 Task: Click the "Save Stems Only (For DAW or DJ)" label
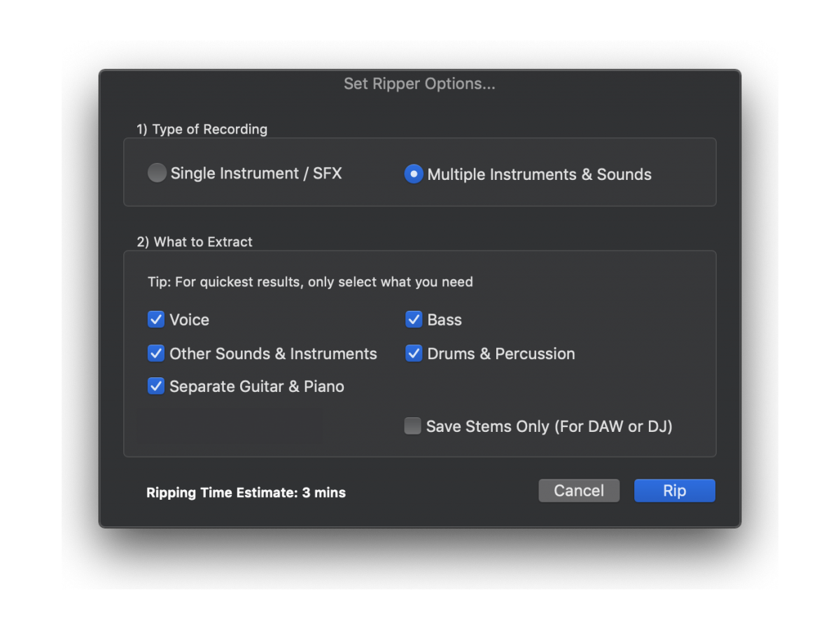pos(549,426)
